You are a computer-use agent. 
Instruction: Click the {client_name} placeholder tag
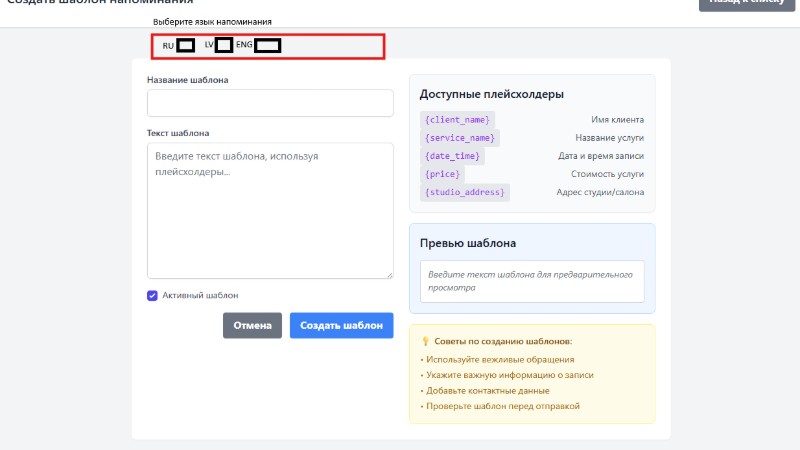pos(458,120)
